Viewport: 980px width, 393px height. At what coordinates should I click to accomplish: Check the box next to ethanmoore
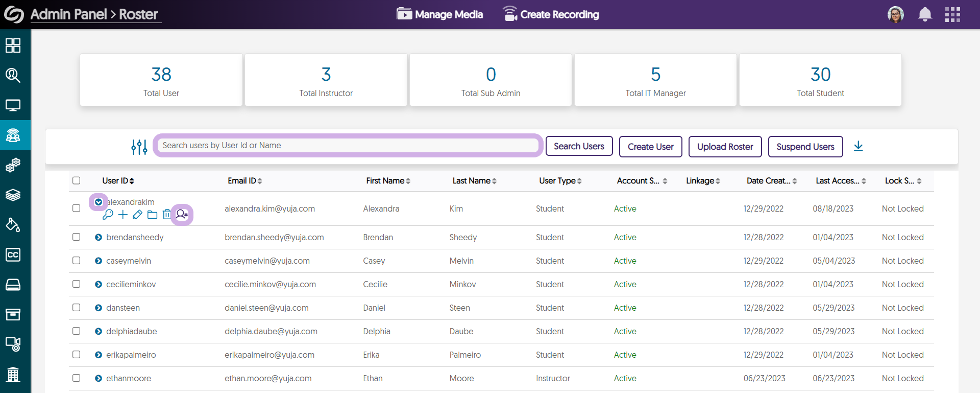[77, 378]
